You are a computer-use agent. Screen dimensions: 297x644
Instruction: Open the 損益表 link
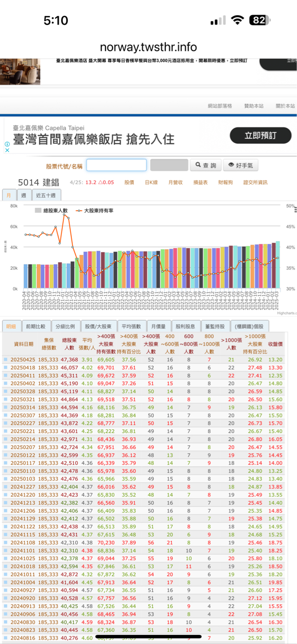(201, 182)
